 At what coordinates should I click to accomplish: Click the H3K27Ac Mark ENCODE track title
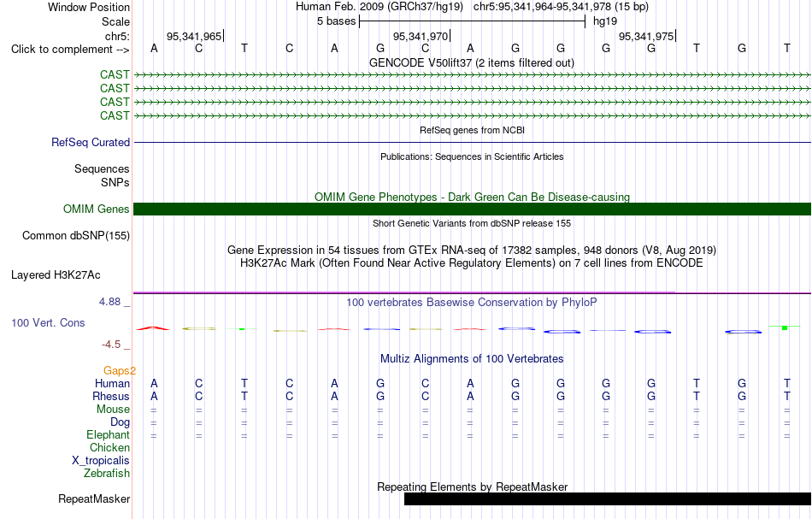472,263
